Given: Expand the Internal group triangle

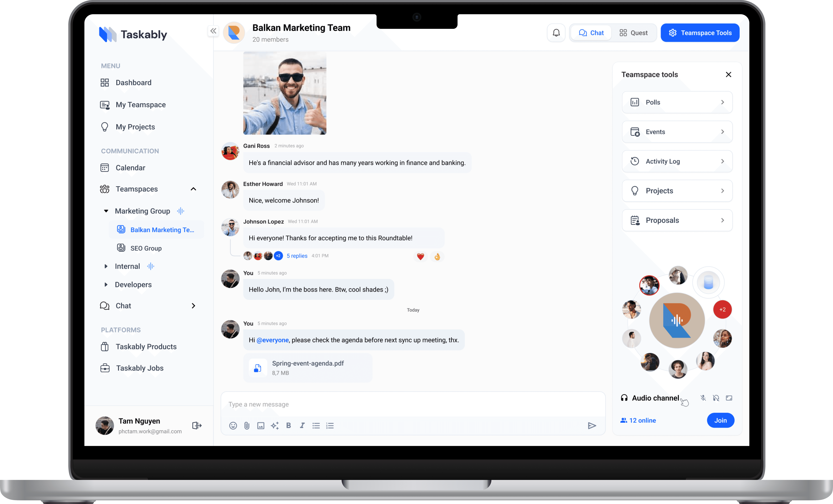Looking at the screenshot, I should [106, 266].
